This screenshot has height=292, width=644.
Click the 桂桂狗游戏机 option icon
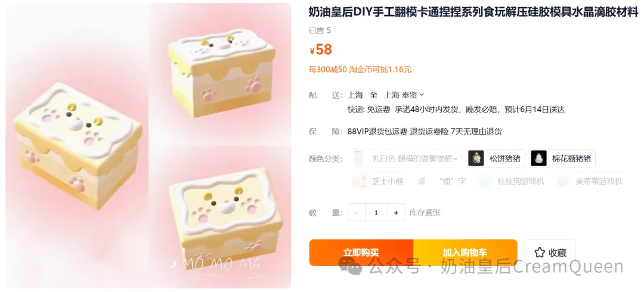coord(485,181)
